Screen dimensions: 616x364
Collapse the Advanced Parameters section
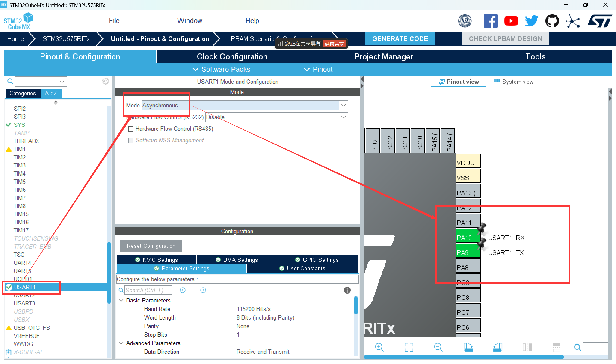121,343
